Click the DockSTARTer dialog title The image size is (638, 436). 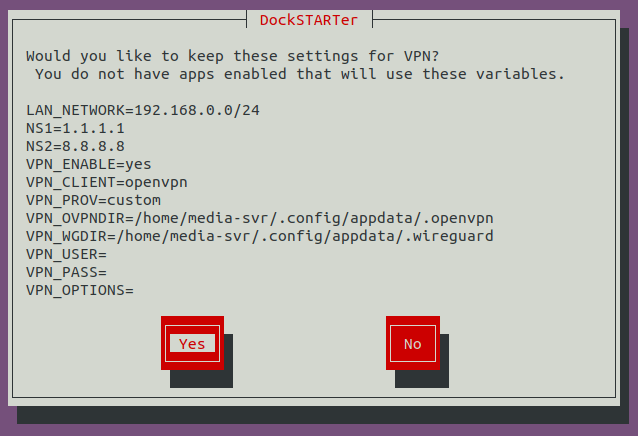pyautogui.click(x=309, y=20)
